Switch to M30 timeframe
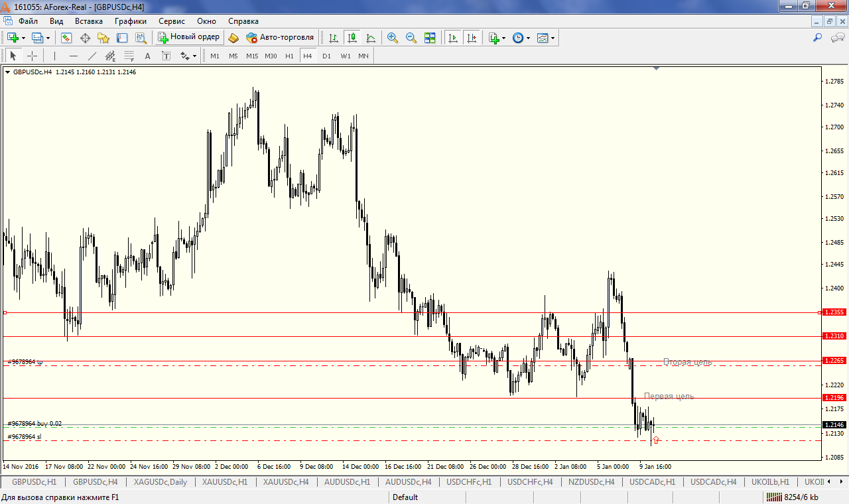The image size is (849, 504). tap(271, 56)
